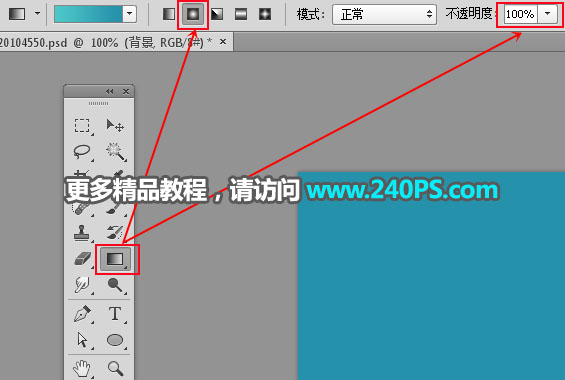Select the Hand tool

(82, 368)
